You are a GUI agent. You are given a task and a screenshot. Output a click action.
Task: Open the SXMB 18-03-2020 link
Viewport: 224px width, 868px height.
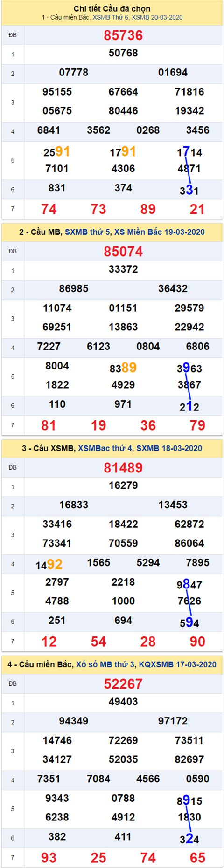(169, 448)
